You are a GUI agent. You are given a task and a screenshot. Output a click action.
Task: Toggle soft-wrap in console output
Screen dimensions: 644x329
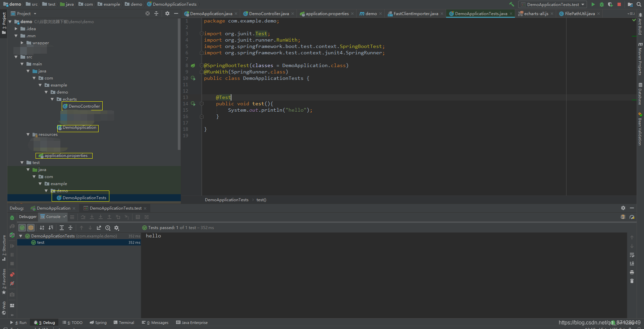632,255
